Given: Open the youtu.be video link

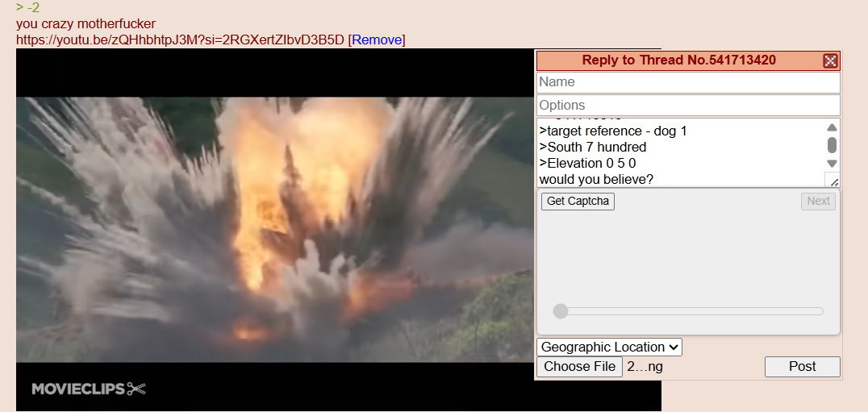Looking at the screenshot, I should 180,40.
